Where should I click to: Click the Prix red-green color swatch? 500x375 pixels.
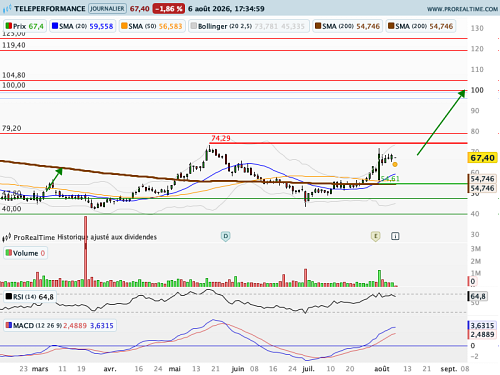(9, 26)
